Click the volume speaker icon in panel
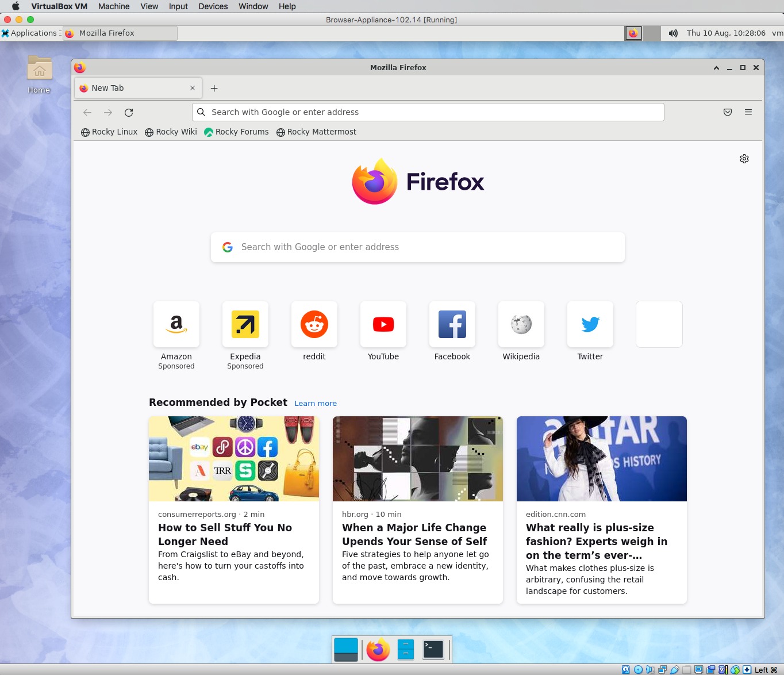 pyautogui.click(x=673, y=33)
